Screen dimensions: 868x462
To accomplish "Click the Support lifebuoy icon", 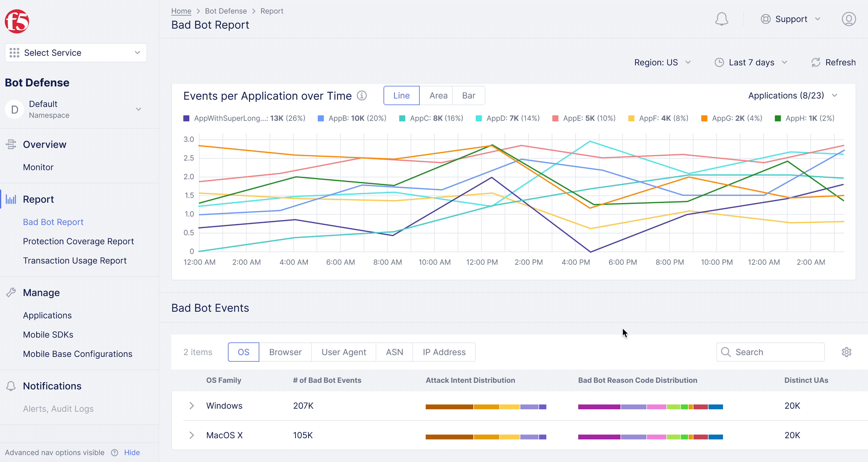I will click(x=765, y=19).
